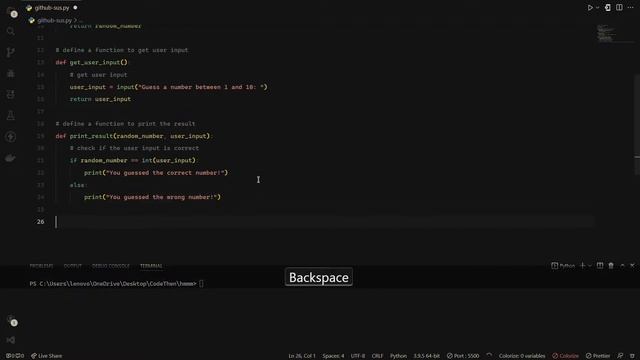Viewport: 640px width, 360px height.
Task: Click the Kill Terminal trash icon
Action: point(611,266)
